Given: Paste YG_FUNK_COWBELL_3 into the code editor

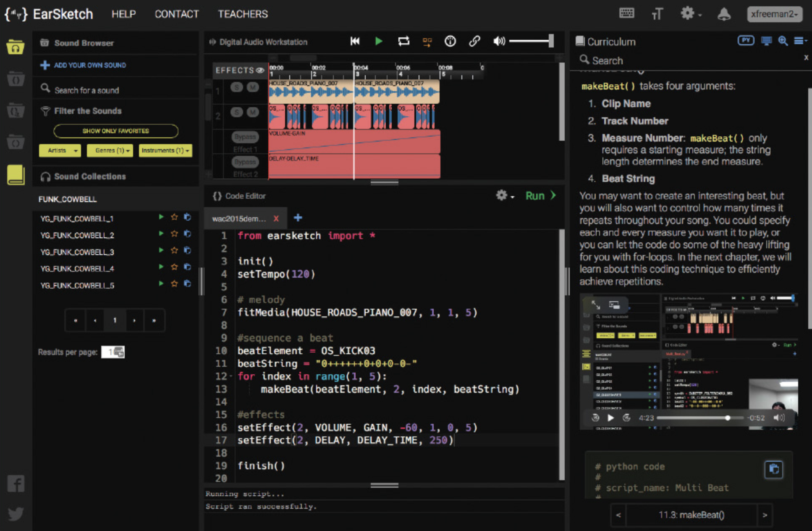Looking at the screenshot, I should (x=188, y=250).
